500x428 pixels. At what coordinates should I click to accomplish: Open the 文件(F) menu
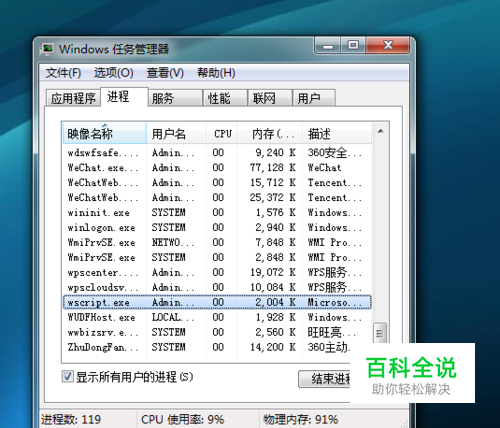(63, 73)
